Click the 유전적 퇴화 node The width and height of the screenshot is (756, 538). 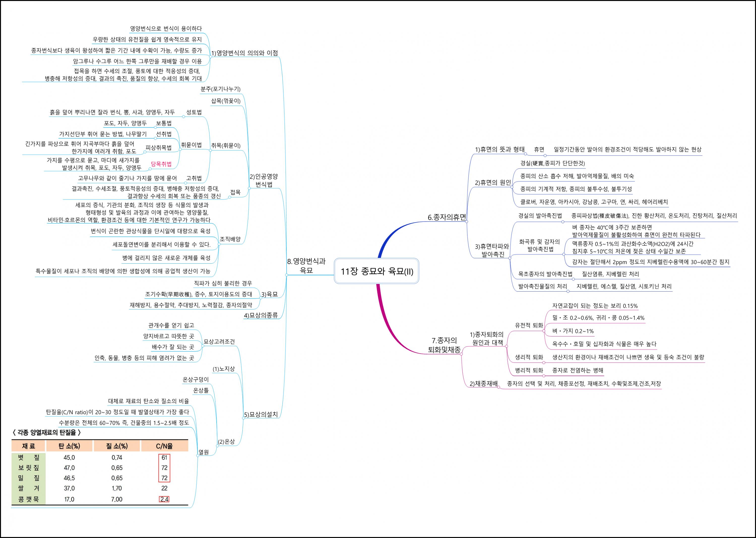coord(529,325)
